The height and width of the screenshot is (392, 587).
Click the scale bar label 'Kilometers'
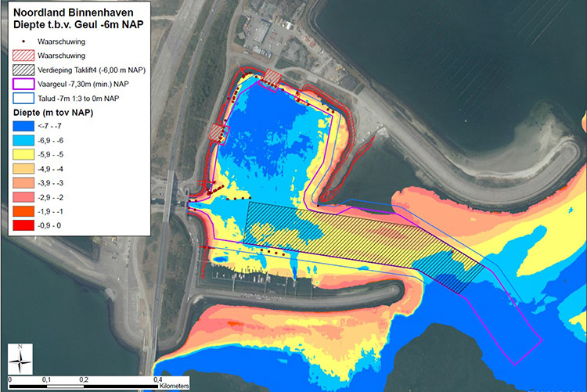[x=174, y=386]
